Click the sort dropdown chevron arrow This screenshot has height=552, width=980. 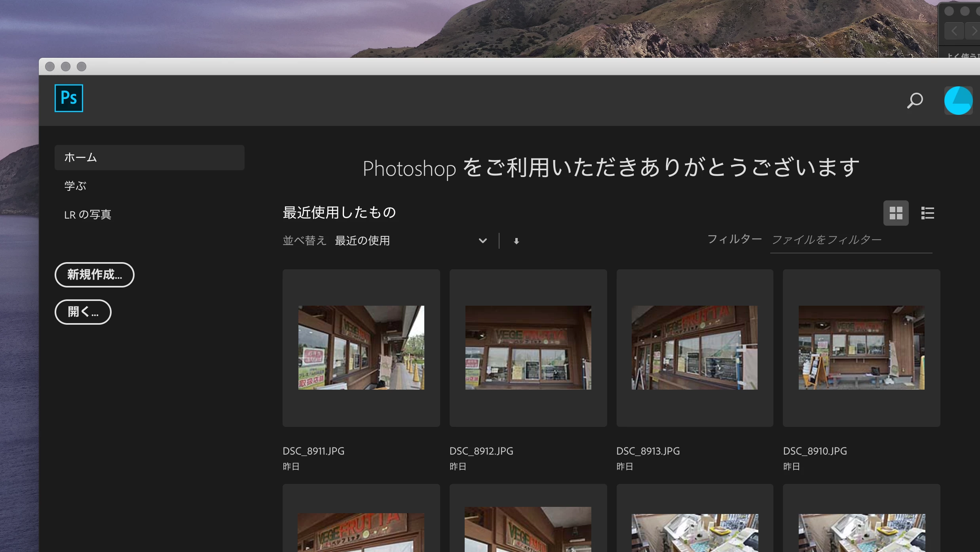(482, 241)
